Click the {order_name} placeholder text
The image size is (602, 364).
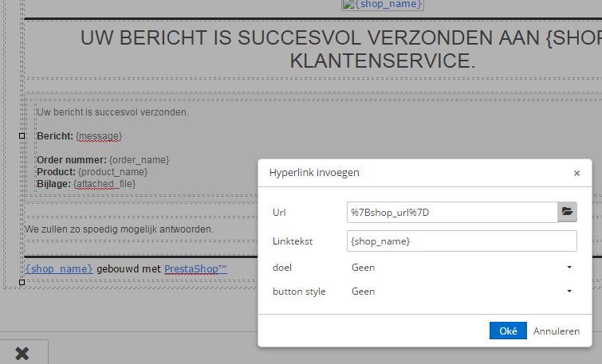pos(139,160)
